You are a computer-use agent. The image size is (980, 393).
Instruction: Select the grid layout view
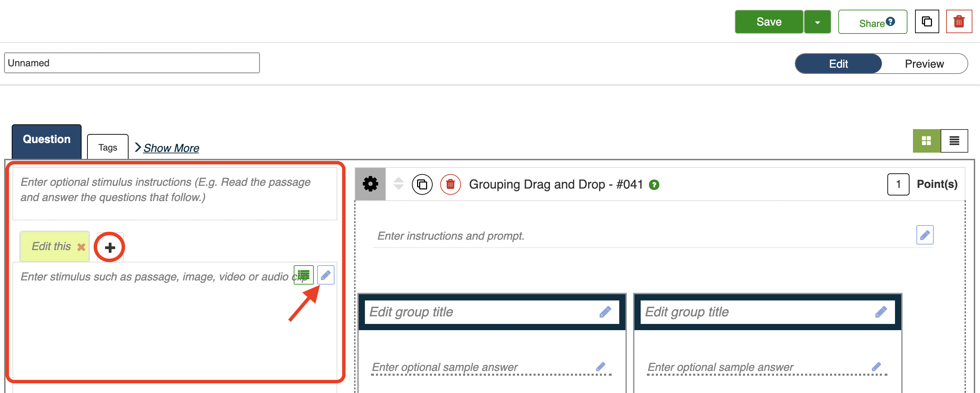click(x=926, y=141)
